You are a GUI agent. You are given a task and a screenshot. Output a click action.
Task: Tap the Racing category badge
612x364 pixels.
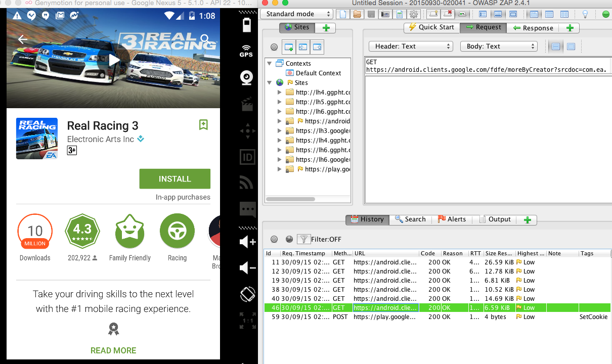coord(177,238)
